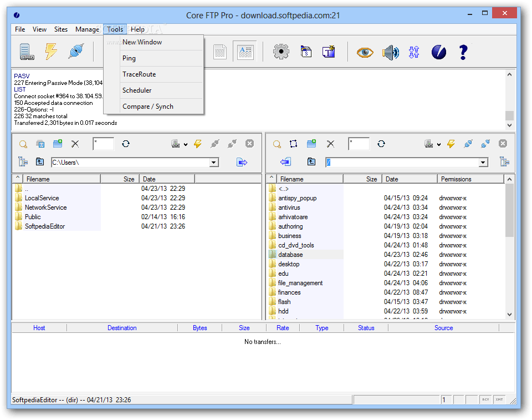The height and width of the screenshot is (420, 532).
Task: Open help question mark icon
Action: 463,52
